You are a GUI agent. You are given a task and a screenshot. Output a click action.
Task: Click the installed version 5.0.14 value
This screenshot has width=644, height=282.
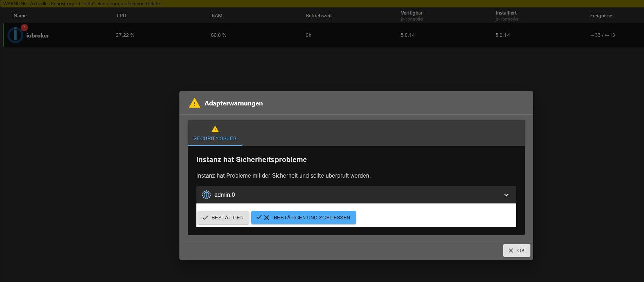tap(502, 35)
